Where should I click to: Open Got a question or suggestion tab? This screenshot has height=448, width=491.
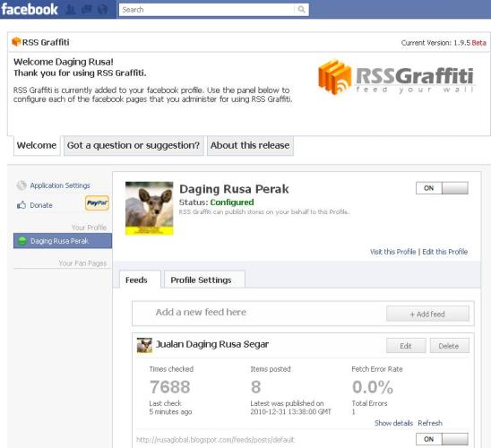134,145
